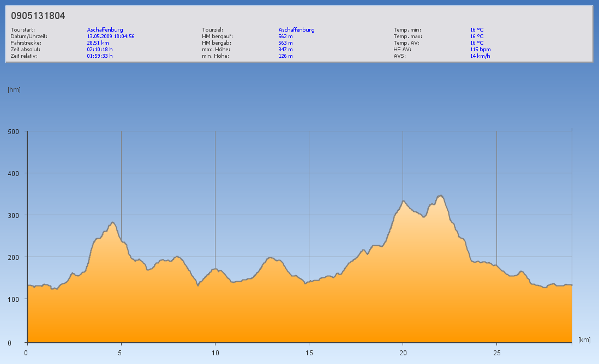This screenshot has width=599, height=364.
Task: Click the 15 x-axis tick label
Action: (309, 353)
